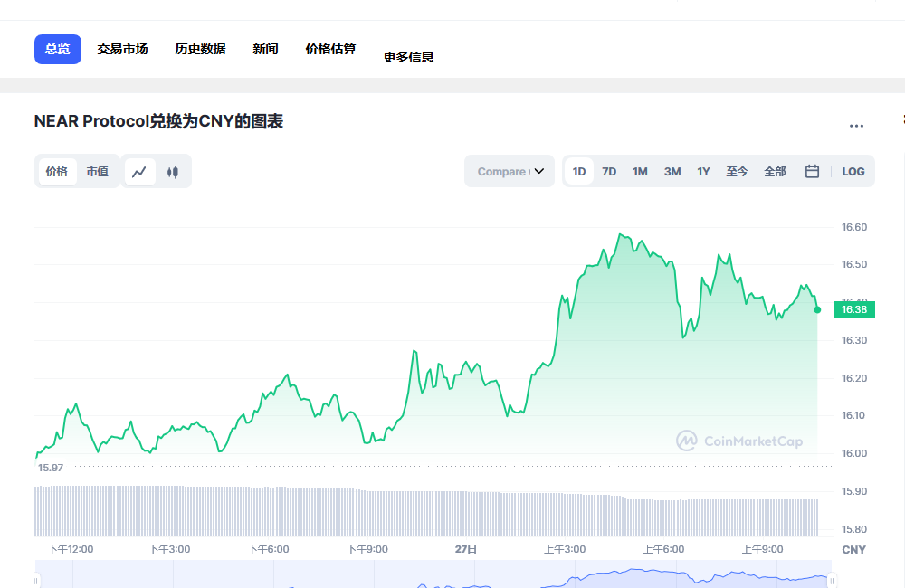Open the 交易市场 tab
This screenshot has height=588, width=905.
[x=122, y=49]
